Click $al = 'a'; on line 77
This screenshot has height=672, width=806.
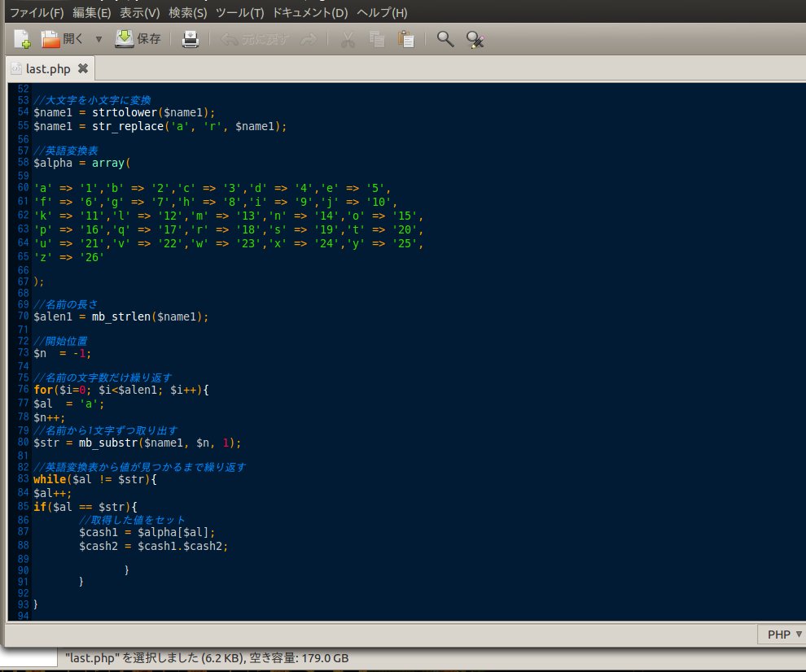click(x=69, y=404)
